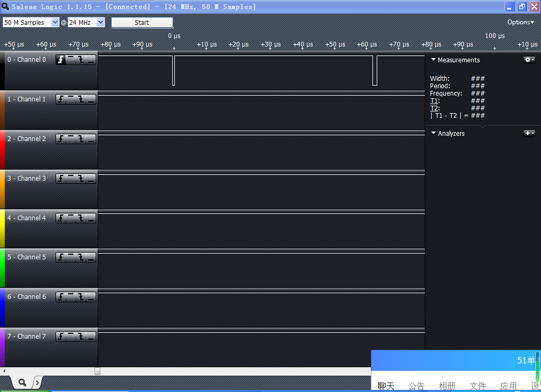The image size is (541, 392).
Task: Click the '0 - Channel 0' label
Action: (x=26, y=59)
